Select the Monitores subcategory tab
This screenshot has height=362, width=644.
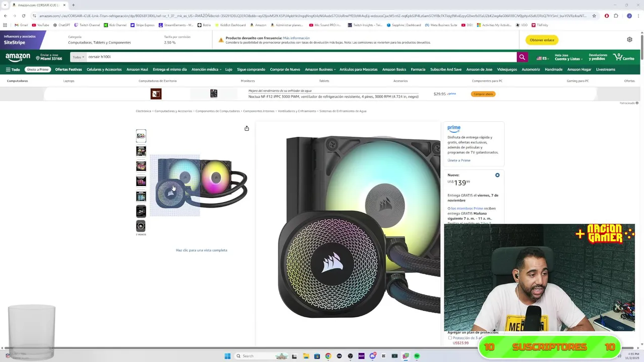click(x=248, y=81)
